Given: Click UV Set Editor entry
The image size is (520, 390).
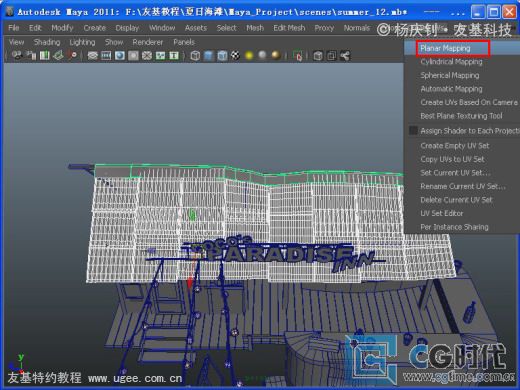Looking at the screenshot, I should (442, 213).
